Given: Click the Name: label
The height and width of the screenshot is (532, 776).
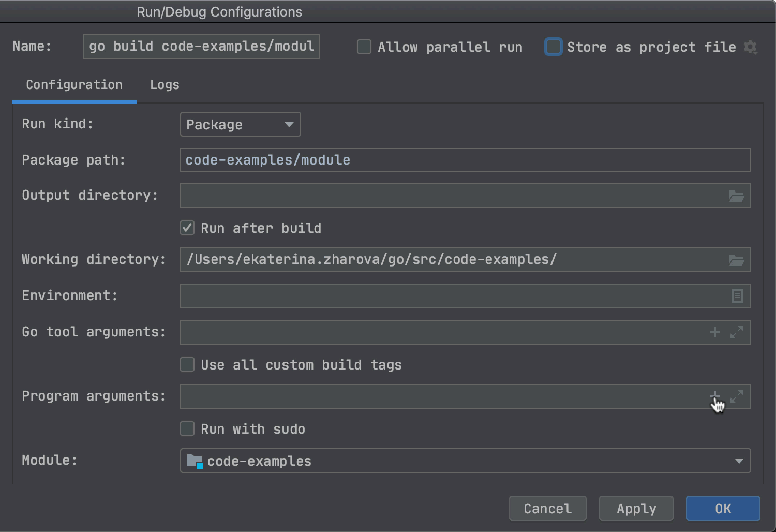Looking at the screenshot, I should click(32, 47).
